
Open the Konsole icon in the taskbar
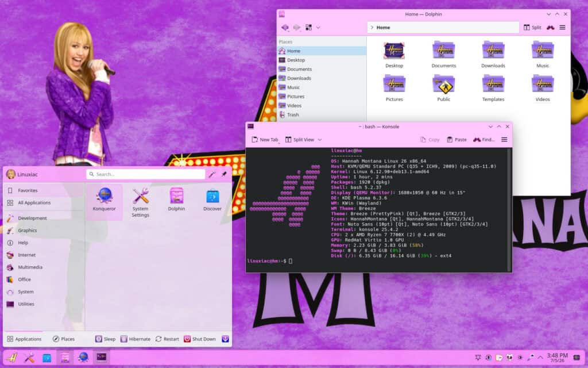coord(101,357)
